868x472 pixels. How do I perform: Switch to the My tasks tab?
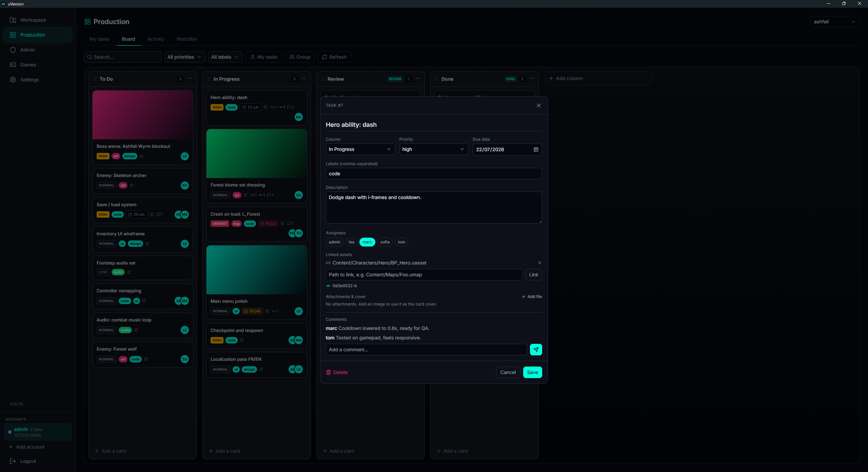99,39
